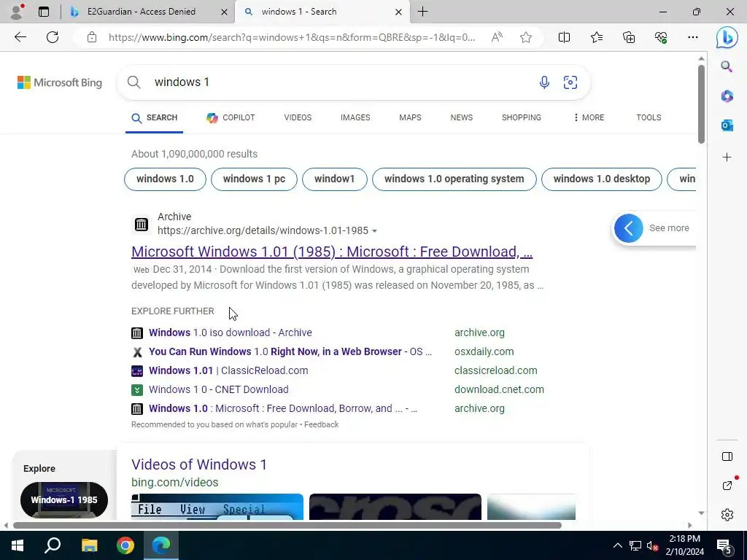Open sidebar settings gear
747x560 pixels.
727,515
